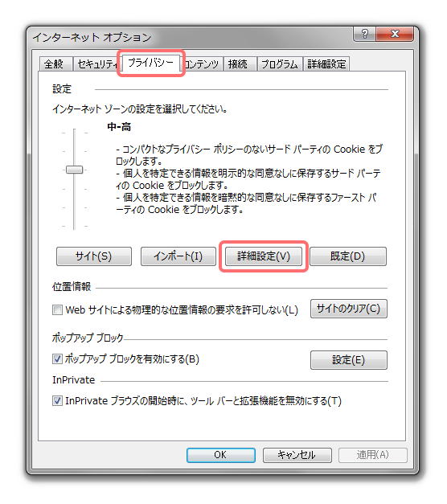The image size is (447, 504).
Task: Select the プライバシー tab
Action: (x=150, y=63)
